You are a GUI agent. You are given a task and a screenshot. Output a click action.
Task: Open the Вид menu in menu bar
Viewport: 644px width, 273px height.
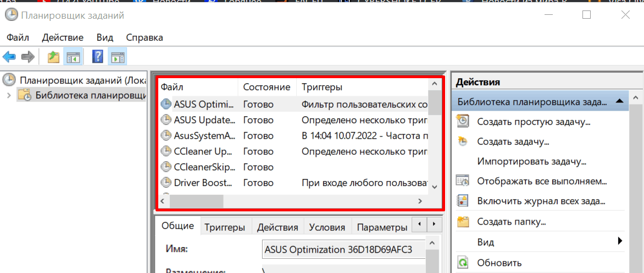click(x=105, y=37)
